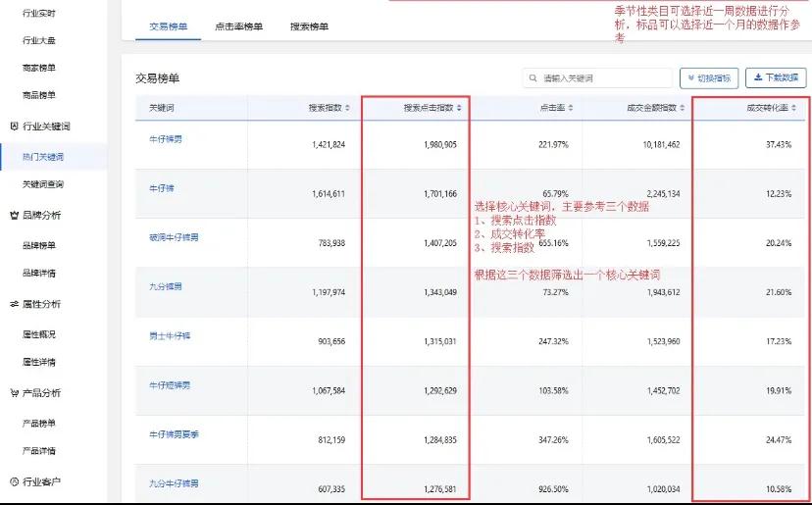Click the 切换指标 button
The height and width of the screenshot is (505, 812).
click(709, 78)
